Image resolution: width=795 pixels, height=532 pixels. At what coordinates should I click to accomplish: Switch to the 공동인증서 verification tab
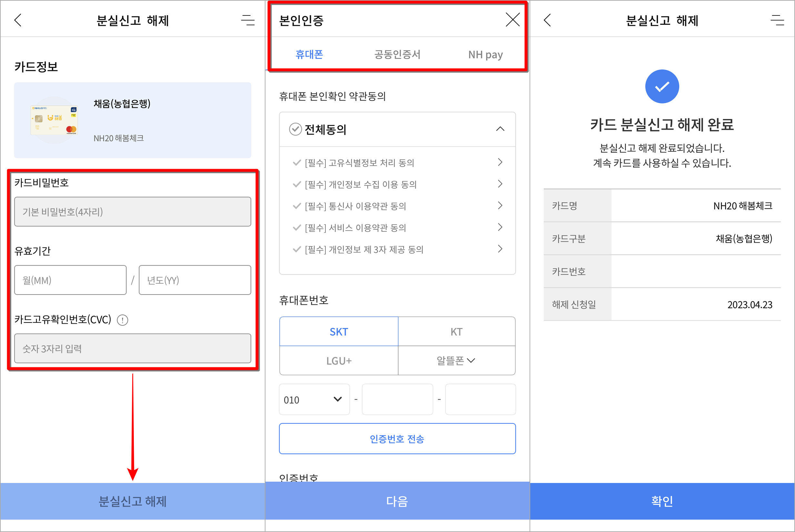(x=397, y=54)
